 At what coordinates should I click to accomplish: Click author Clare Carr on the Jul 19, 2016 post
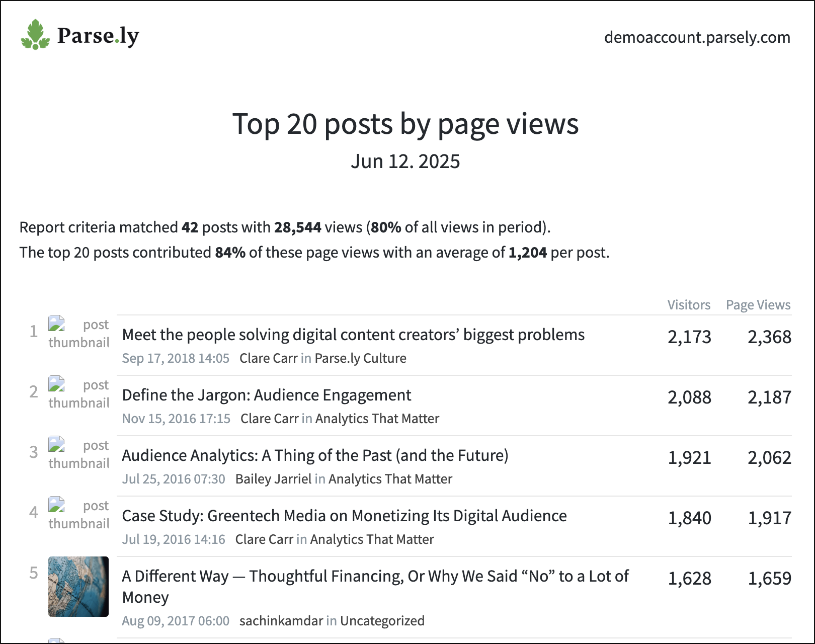coord(264,539)
